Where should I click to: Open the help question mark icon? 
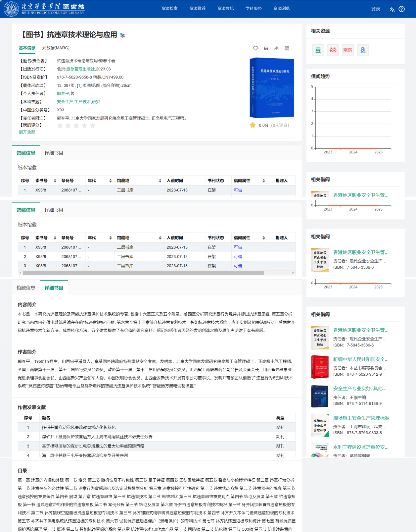[402, 9]
